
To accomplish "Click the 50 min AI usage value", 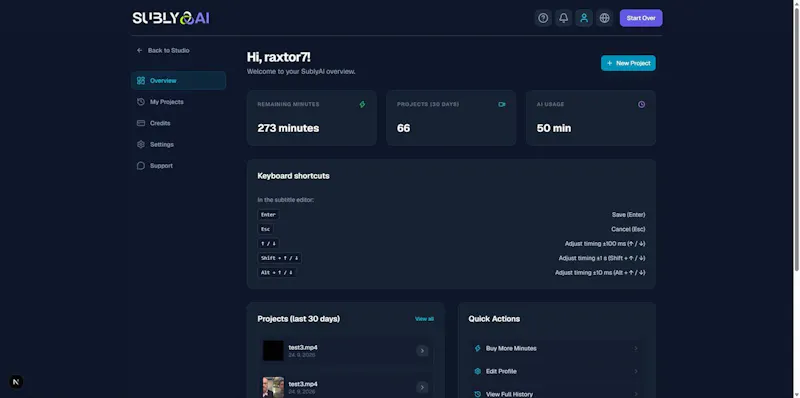I will pyautogui.click(x=554, y=128).
